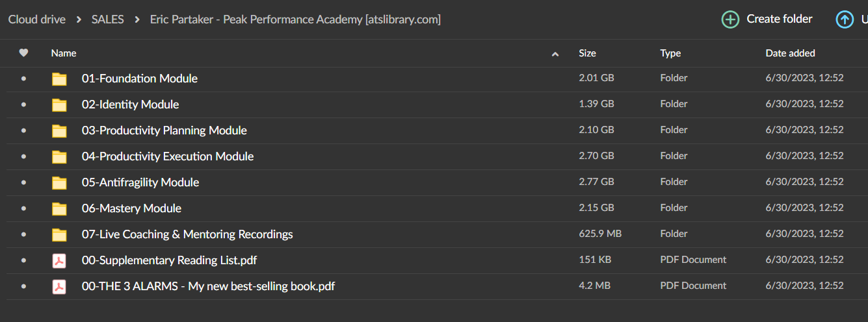868x322 pixels.
Task: Click the 04-Productivity Execution Module folder icon
Action: [59, 157]
